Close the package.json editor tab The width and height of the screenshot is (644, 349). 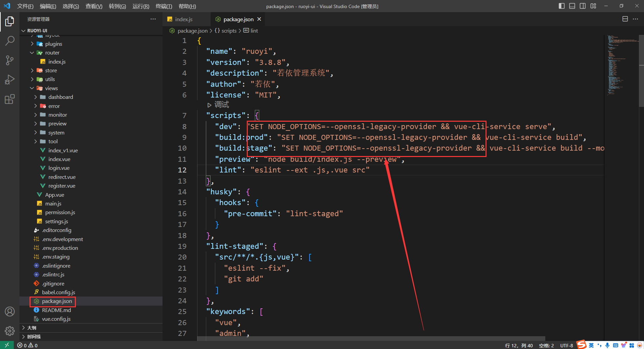pyautogui.click(x=259, y=19)
